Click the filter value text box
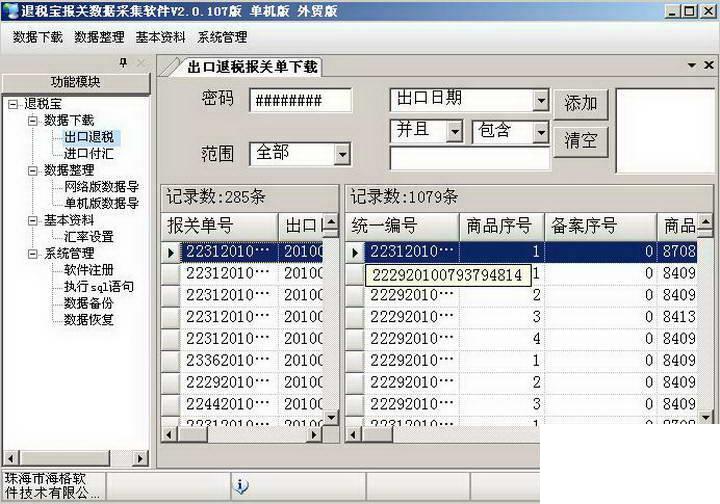The image size is (720, 504). (470, 159)
